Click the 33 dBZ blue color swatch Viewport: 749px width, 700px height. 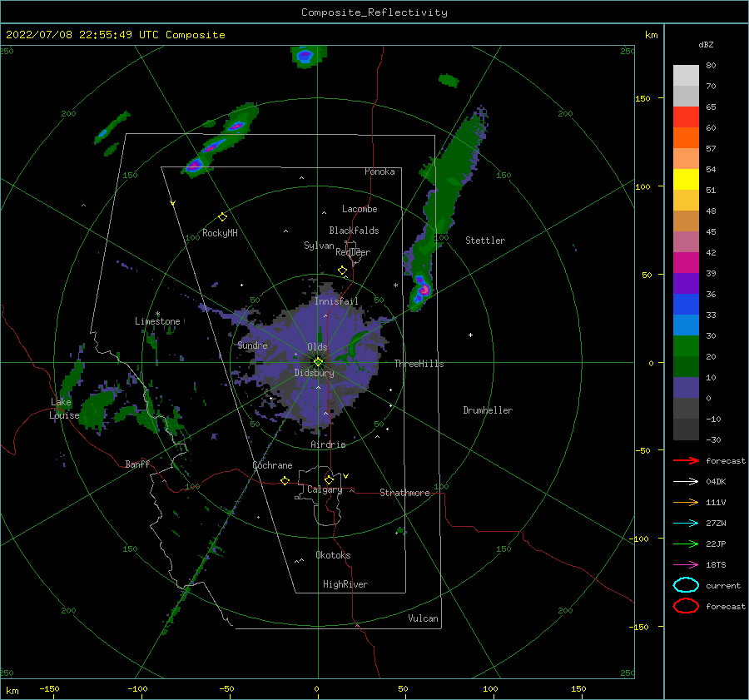coord(686,305)
